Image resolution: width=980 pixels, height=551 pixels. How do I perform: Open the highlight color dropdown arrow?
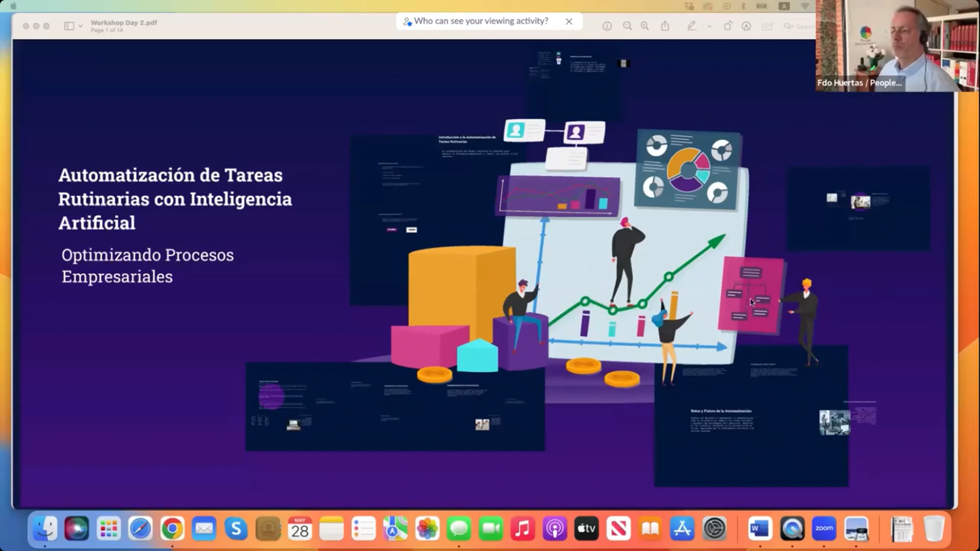709,27
